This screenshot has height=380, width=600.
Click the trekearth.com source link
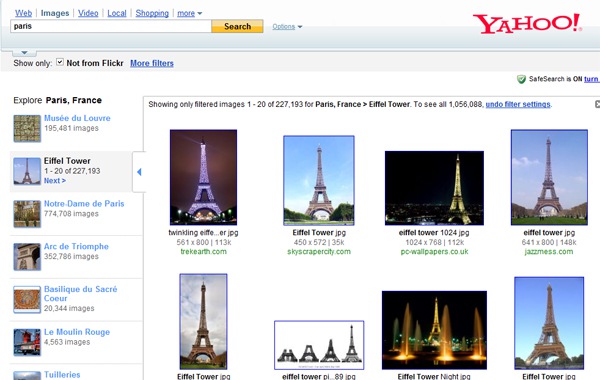[203, 252]
